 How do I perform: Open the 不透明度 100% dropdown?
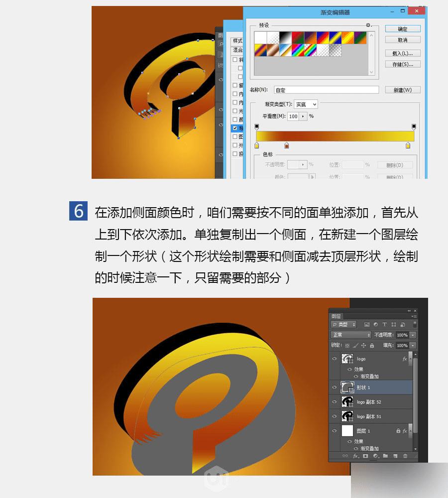pyautogui.click(x=413, y=335)
